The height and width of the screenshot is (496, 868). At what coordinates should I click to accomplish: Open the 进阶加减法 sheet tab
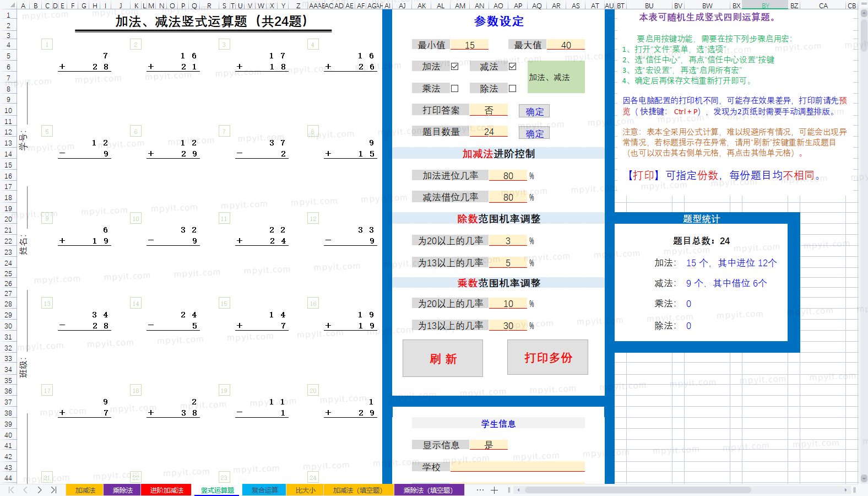[166, 490]
